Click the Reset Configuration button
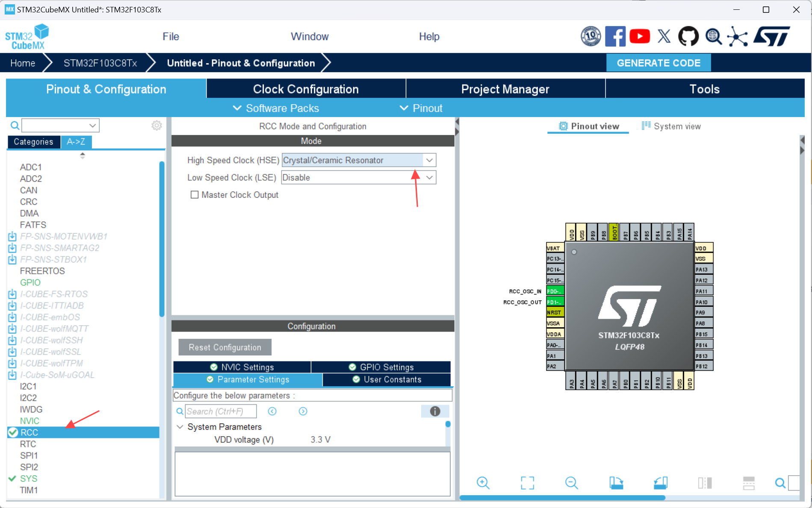 point(225,347)
